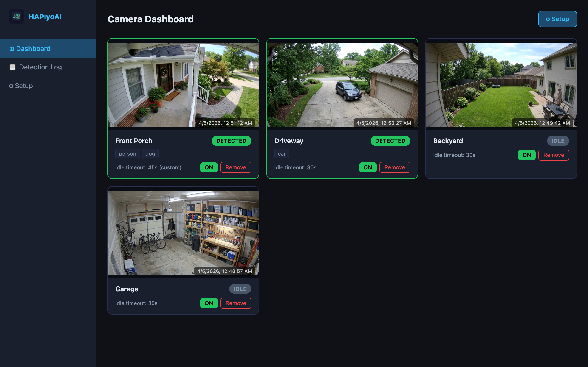Click the clipboard icon next to Detection Log
Viewport: 588px width, 367px height.
(12, 67)
